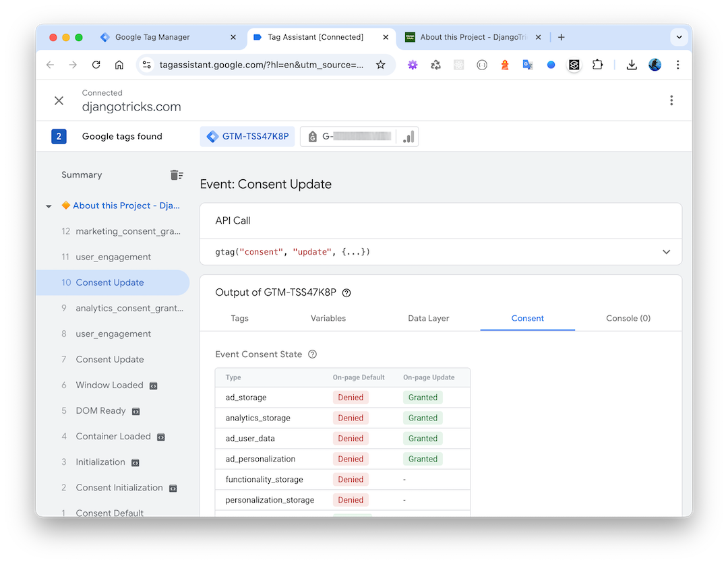The width and height of the screenshot is (728, 564).
Task: Click the blue circle extension icon
Action: pos(551,65)
